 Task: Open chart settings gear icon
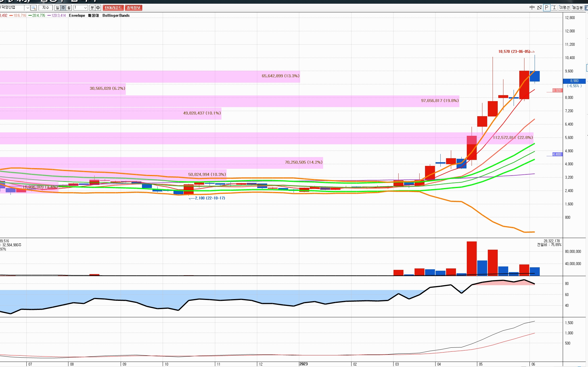click(x=98, y=8)
